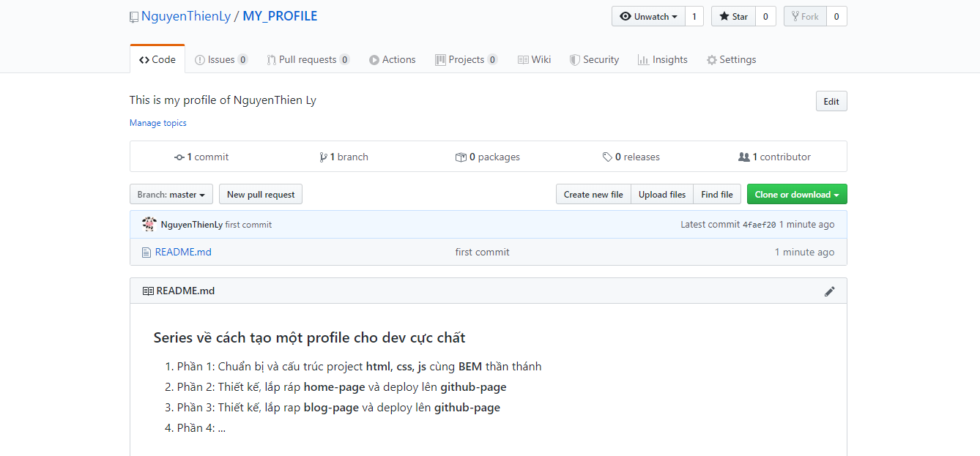Star this repository
The width and height of the screenshot is (980, 456).
[x=733, y=16]
